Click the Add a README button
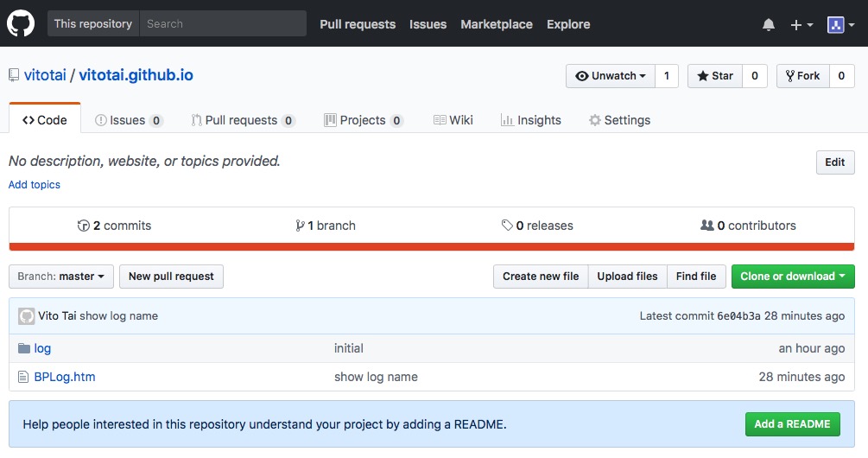Screen dimensions: 868x458 tap(792, 424)
